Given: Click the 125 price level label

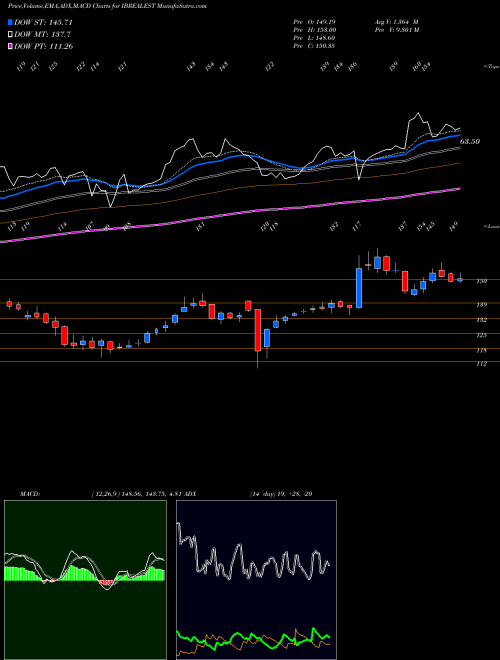Looking at the screenshot, I should 482,335.
